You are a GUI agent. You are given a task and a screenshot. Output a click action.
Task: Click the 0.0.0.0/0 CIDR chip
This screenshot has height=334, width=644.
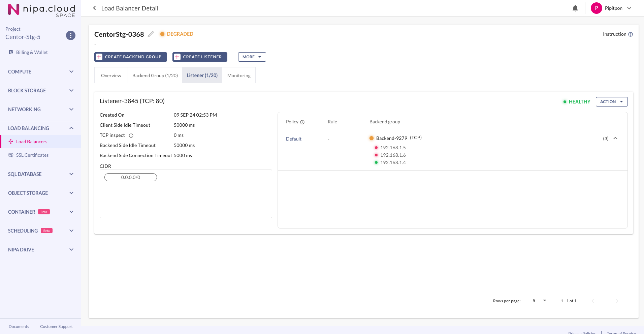click(131, 177)
